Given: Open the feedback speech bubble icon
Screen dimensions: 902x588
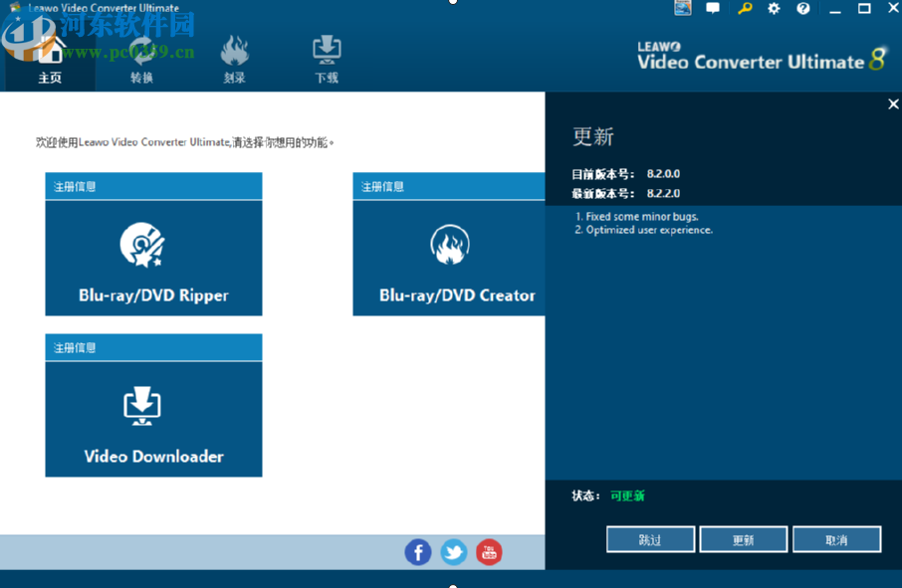Looking at the screenshot, I should pyautogui.click(x=713, y=8).
